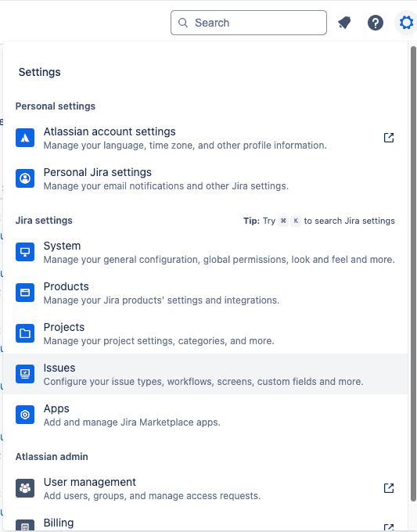Click 'Add users, groups, and manage access' text
The width and height of the screenshot is (417, 532).
tap(152, 496)
